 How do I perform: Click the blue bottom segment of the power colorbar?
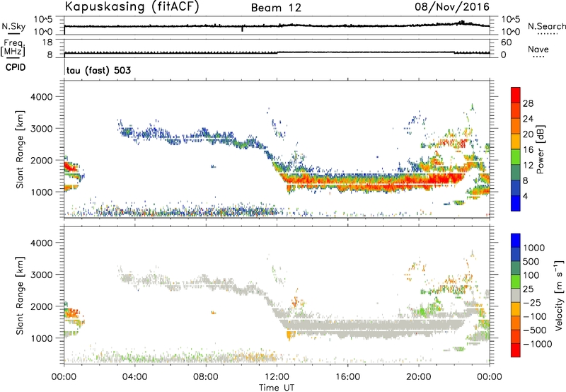[x=516, y=203]
